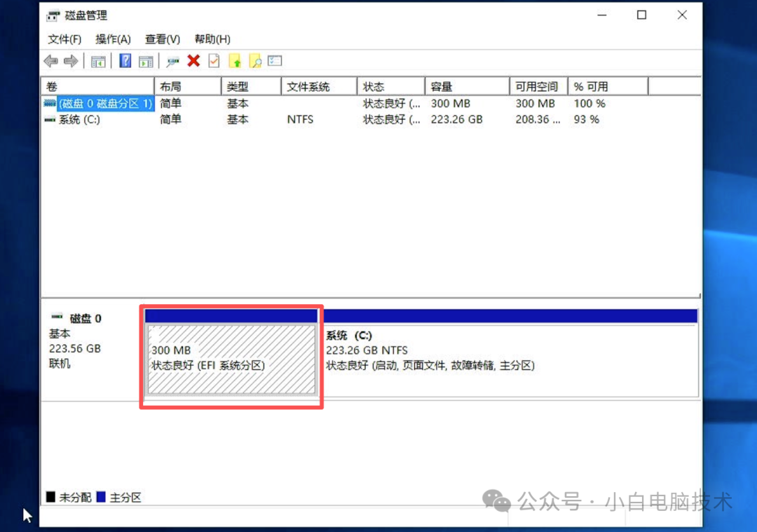Open the 文件(F) menu

64,39
